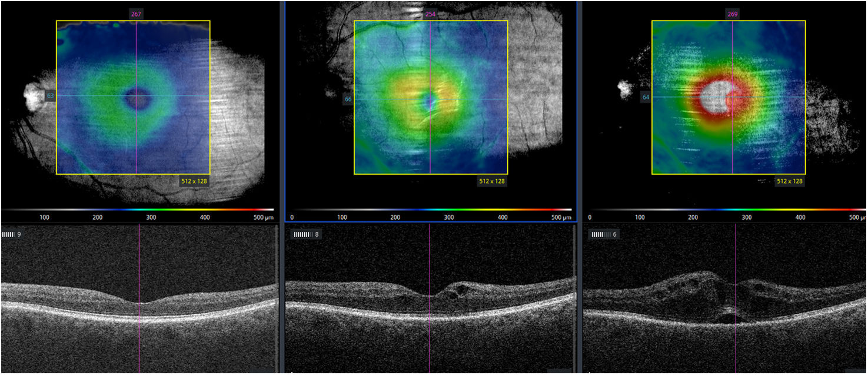Click the signal strength 9 indicator
This screenshot has height=375, width=868.
coord(12,234)
